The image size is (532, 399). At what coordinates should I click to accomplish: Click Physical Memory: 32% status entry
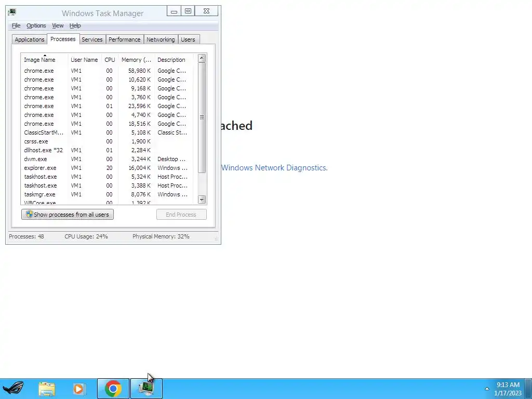click(161, 236)
